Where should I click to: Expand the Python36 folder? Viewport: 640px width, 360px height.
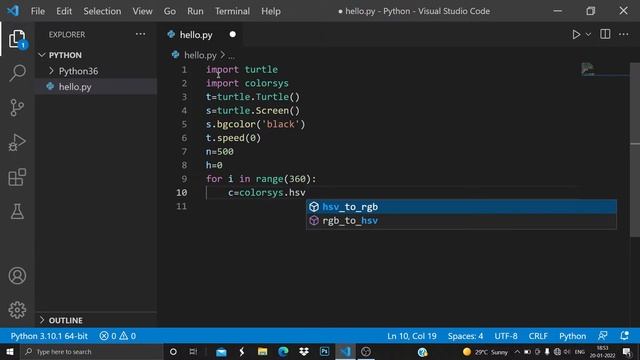pyautogui.click(x=96, y=71)
